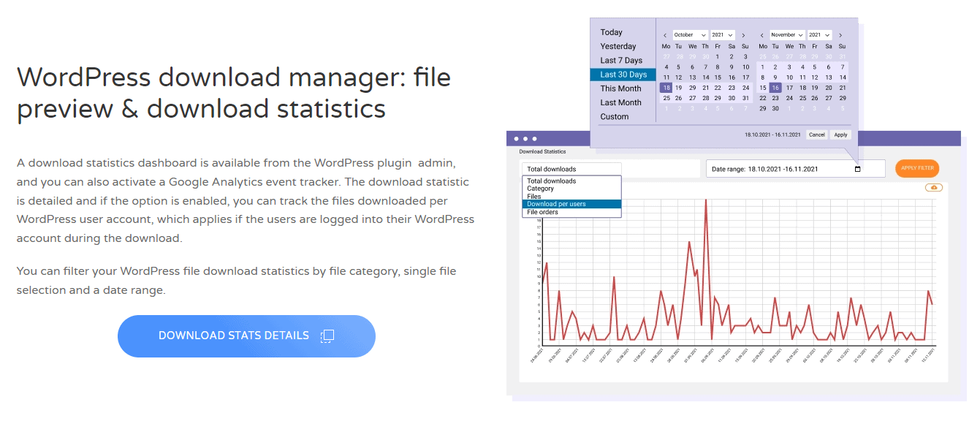Click the Download Statistics panel label
The image size is (980, 424).
click(x=542, y=152)
